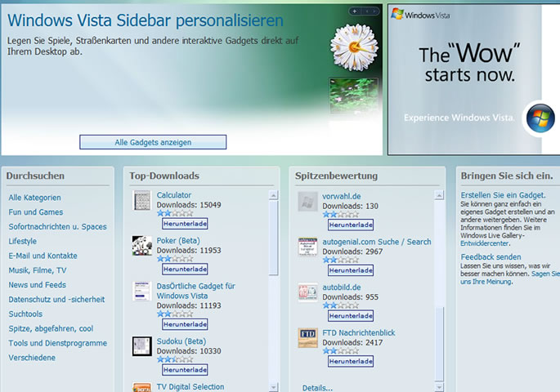
Task: Open Verschiedene category
Action: (32, 358)
